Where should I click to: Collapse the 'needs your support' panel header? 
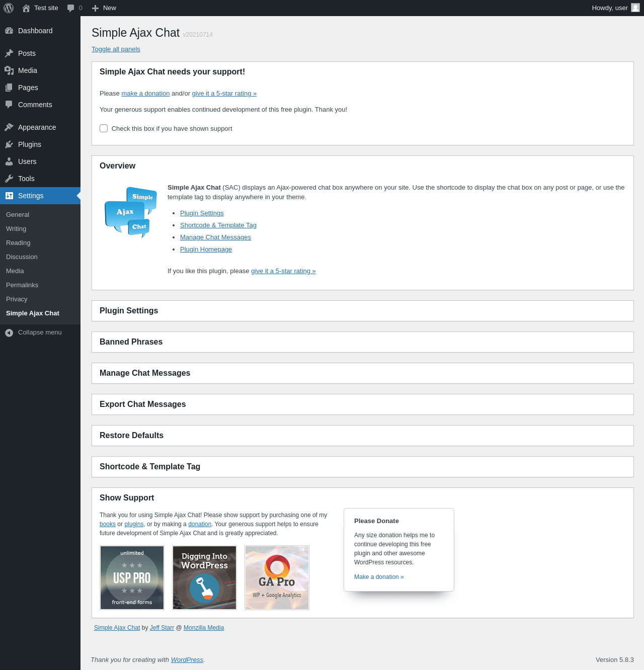[362, 72]
